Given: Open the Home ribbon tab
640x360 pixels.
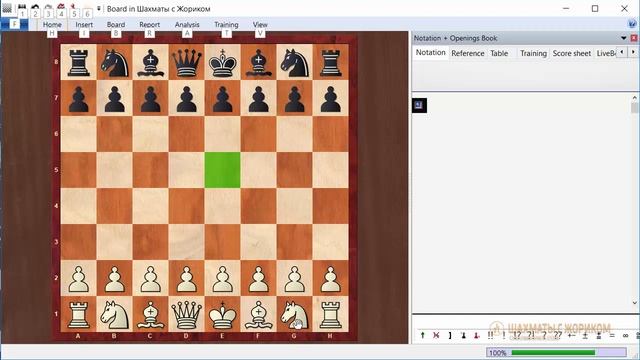Looking at the screenshot, I should tap(52, 24).
